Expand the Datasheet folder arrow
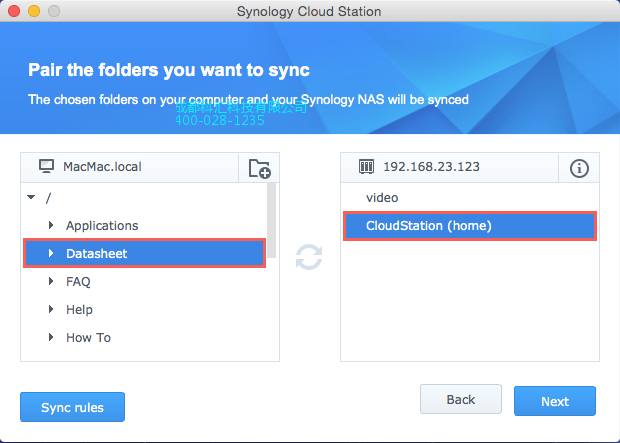The width and height of the screenshot is (620, 443). 51,254
